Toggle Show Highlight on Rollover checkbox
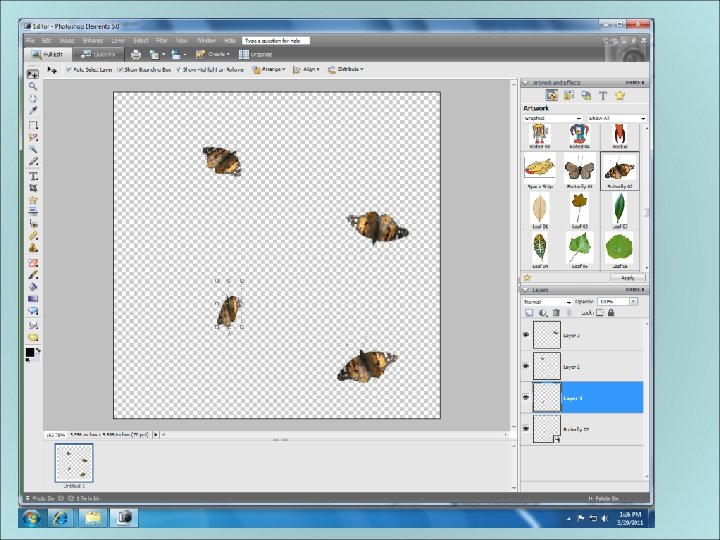Screen dimensions: 720x540 (178, 70)
